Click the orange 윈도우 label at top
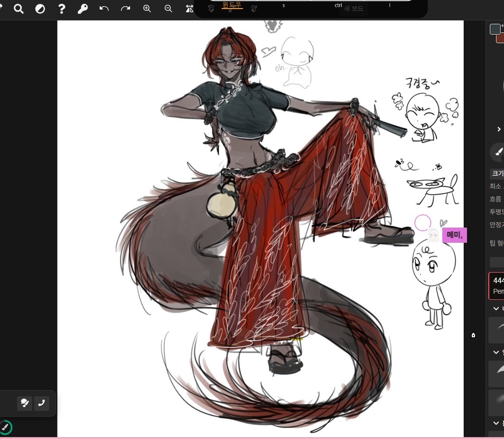Viewport: 504px width, 439px height. coord(232,5)
